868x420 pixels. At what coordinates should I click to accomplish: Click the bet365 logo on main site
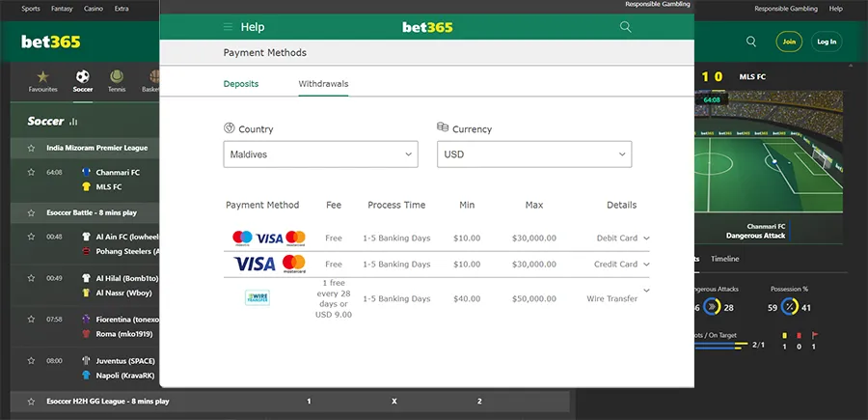(x=51, y=42)
